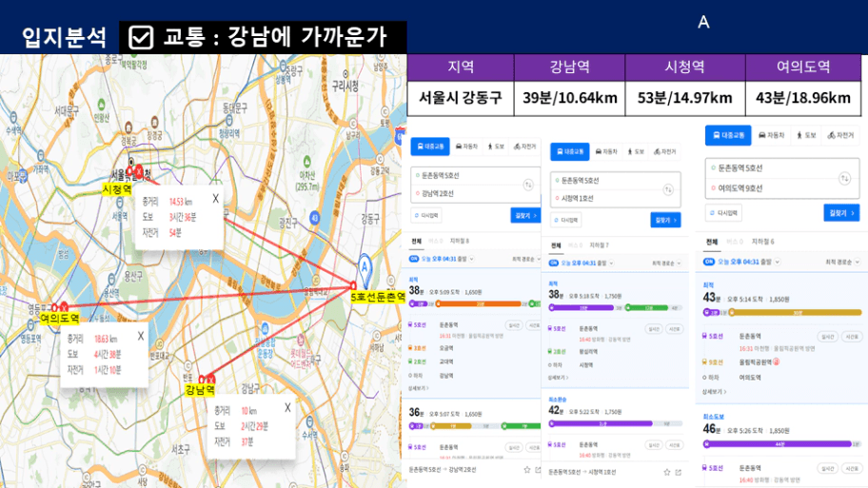Viewport: 868px width, 488px height.
Task: Open departure time dropdown in 여의도역 panel
Action: pyautogui.click(x=778, y=262)
